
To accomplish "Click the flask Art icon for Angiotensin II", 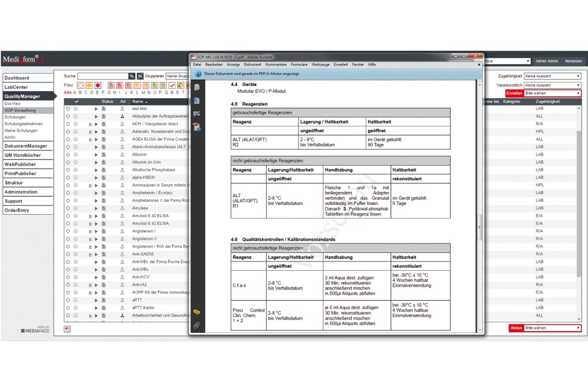I will 122,239.
